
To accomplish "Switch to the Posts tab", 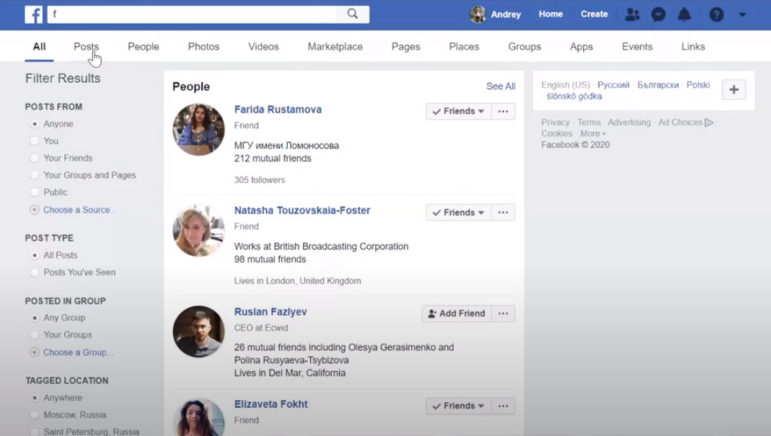I will 86,47.
